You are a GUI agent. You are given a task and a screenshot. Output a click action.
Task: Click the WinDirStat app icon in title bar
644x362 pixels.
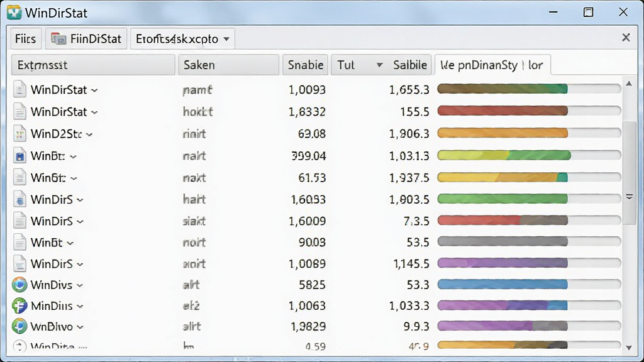[14, 13]
